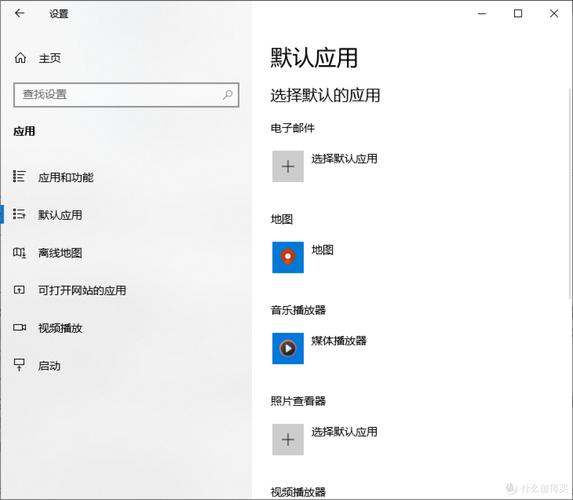Click the search magnifier icon
This screenshot has width=573, height=500.
[228, 95]
